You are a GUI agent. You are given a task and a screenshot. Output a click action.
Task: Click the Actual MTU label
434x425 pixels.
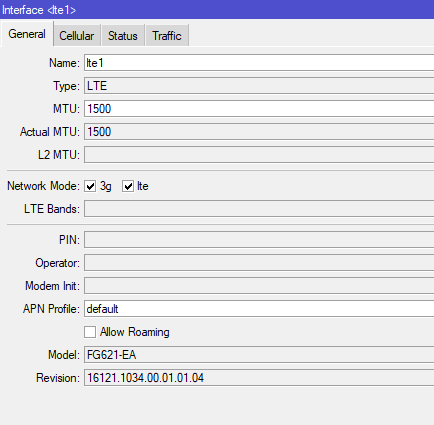[x=50, y=132]
